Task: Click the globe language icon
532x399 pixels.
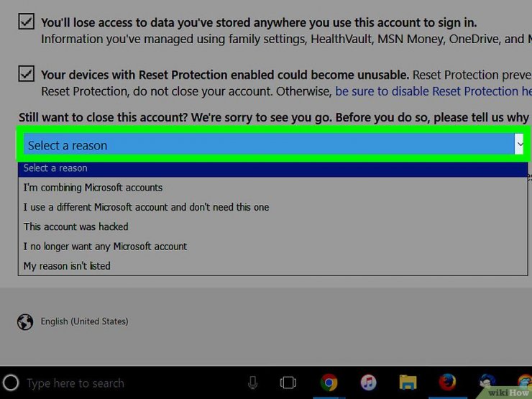Action: pos(25,321)
